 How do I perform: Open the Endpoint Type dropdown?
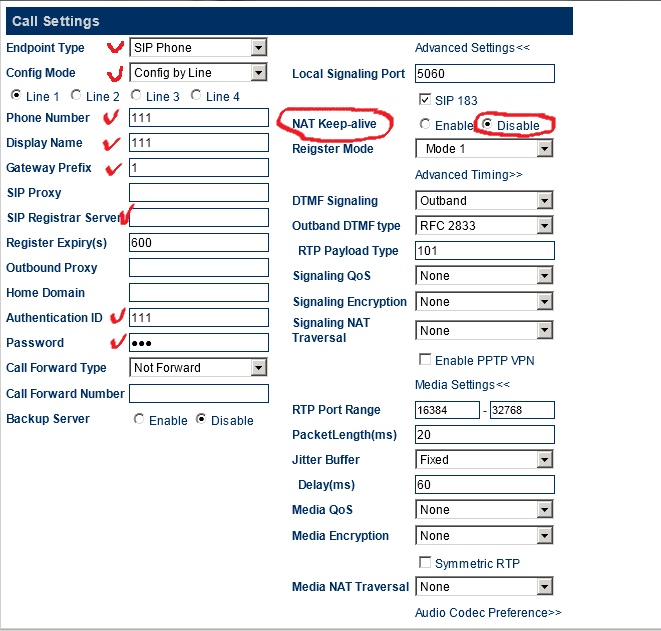pos(198,48)
